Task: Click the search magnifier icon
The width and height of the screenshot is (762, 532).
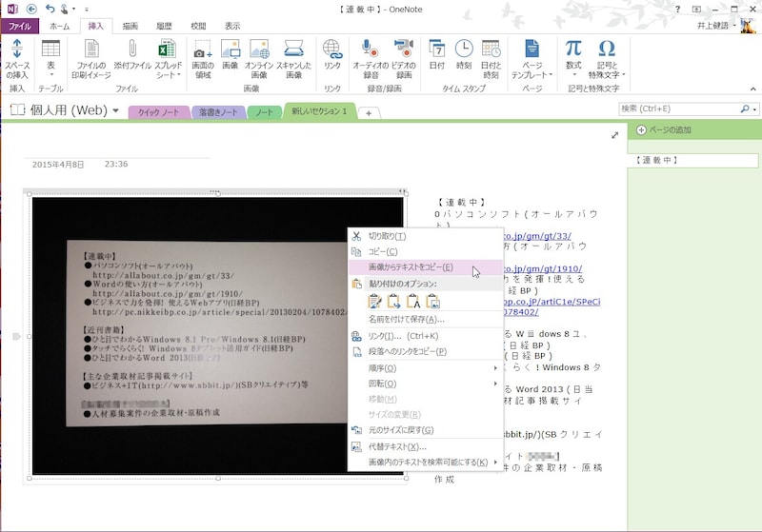Action: pos(745,108)
